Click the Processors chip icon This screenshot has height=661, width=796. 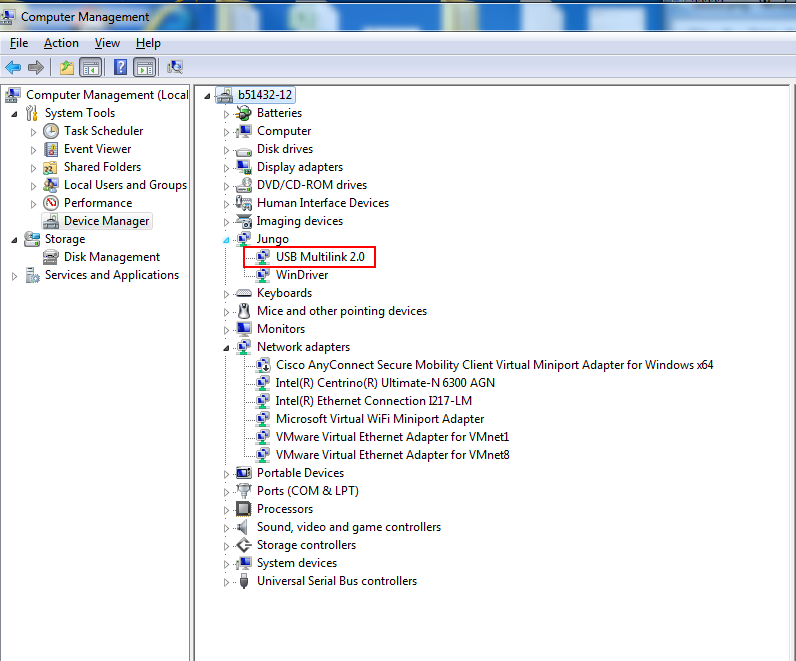coord(244,509)
